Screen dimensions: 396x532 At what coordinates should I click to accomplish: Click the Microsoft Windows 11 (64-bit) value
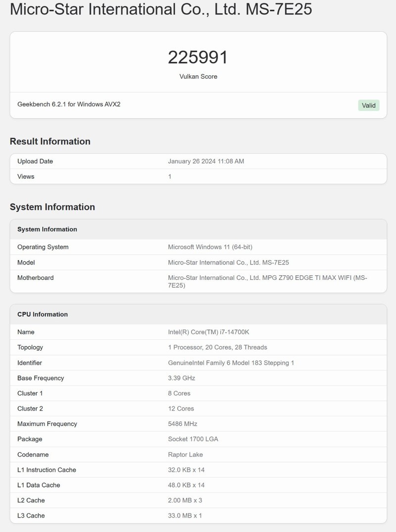(x=210, y=247)
